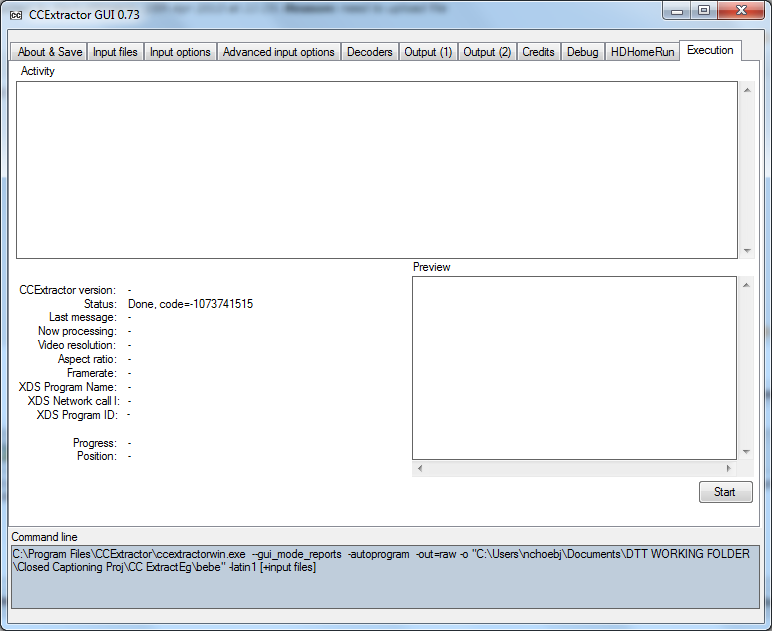This screenshot has width=772, height=631.
Task: Click Activity log scroll down arrow
Action: click(747, 251)
